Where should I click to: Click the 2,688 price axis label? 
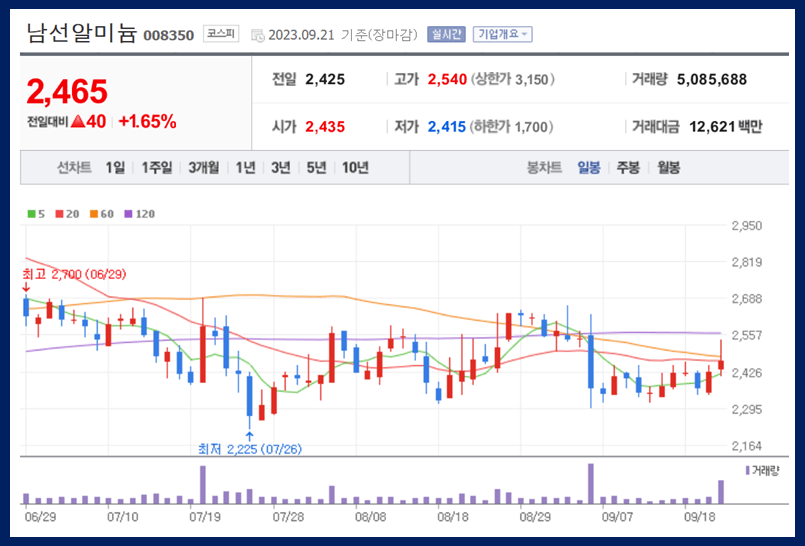(746, 299)
